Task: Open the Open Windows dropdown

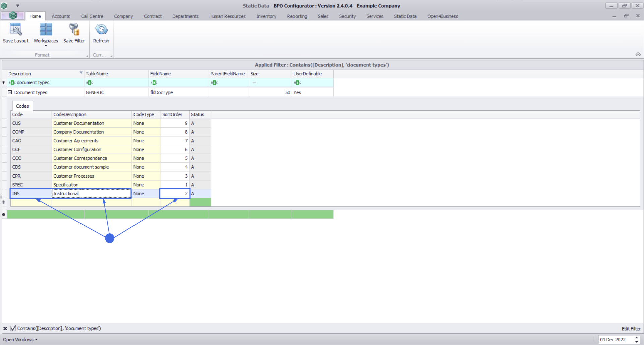Action: click(20, 339)
